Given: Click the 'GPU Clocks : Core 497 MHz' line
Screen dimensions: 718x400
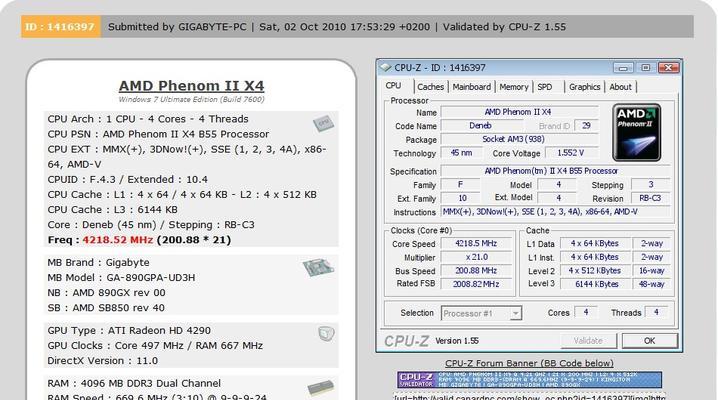Looking at the screenshot, I should [x=155, y=346].
